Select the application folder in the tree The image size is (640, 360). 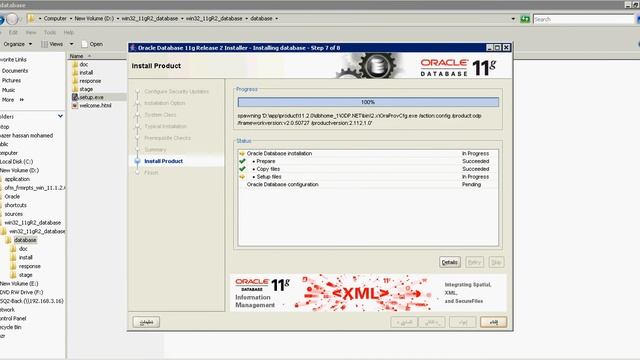click(x=17, y=179)
